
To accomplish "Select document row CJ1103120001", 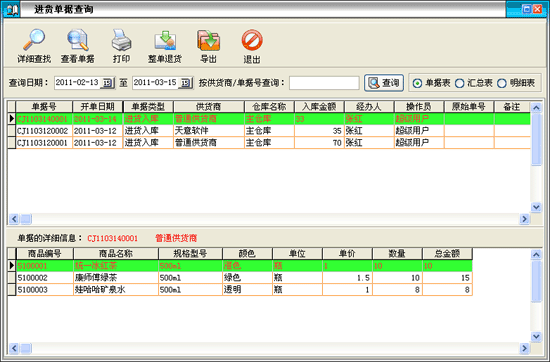I will (269, 143).
